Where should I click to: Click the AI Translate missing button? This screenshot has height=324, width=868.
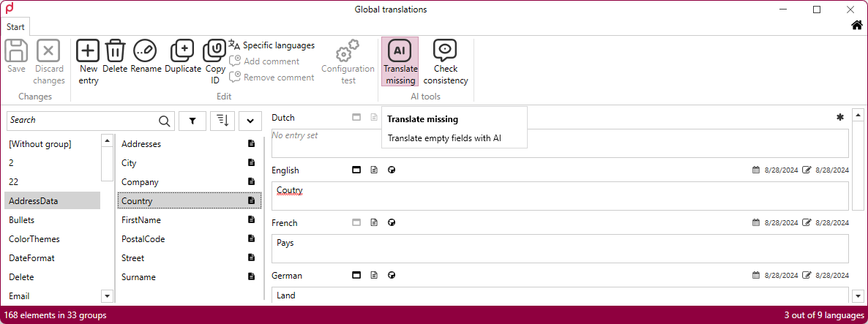(x=400, y=62)
